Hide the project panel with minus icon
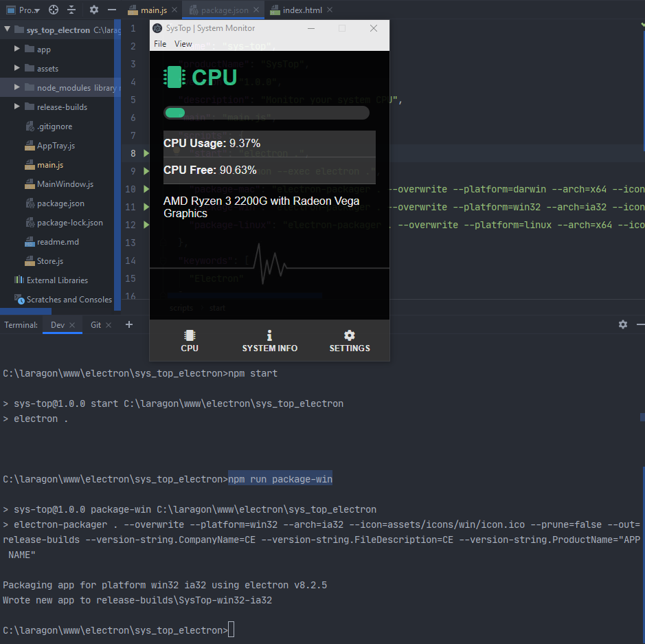 pos(112,10)
